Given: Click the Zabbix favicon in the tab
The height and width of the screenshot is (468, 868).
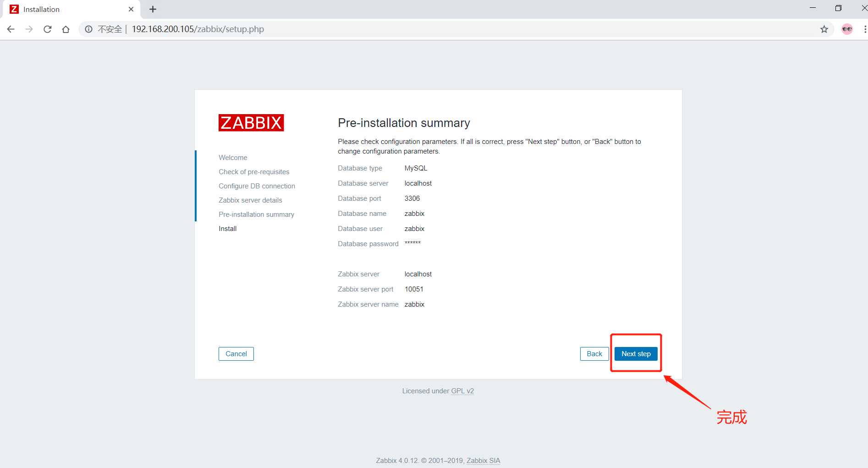Looking at the screenshot, I should click(14, 9).
